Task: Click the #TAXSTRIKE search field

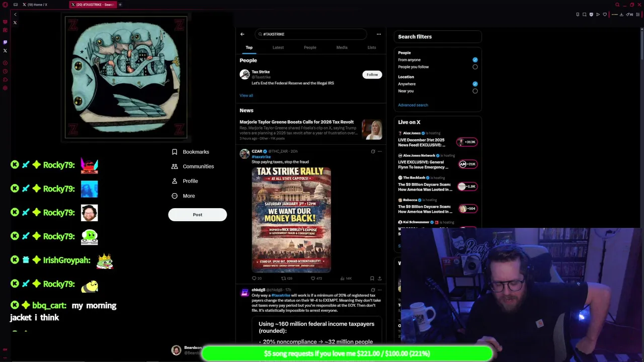Action: (x=311, y=34)
